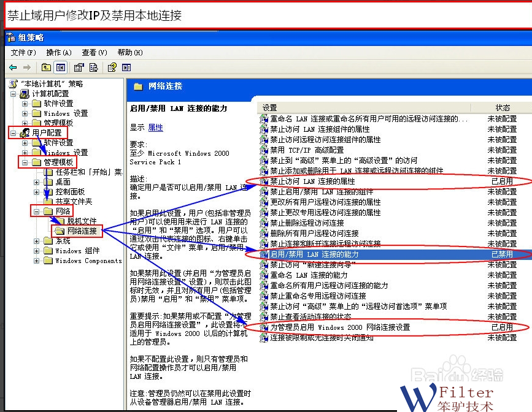This screenshot has width=532, height=412.
Task: Click the 用户配置 user icon in tree
Action: click(x=25, y=132)
